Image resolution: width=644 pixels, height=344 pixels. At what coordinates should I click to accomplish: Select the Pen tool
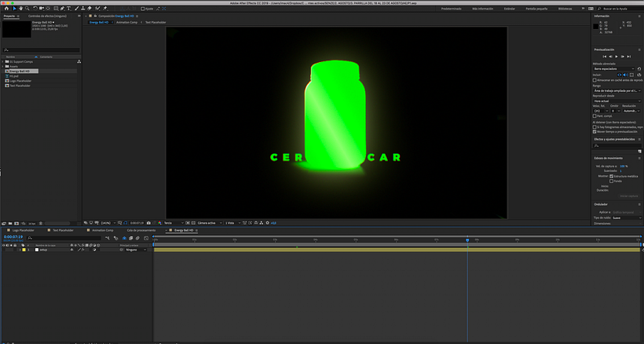(x=62, y=8)
